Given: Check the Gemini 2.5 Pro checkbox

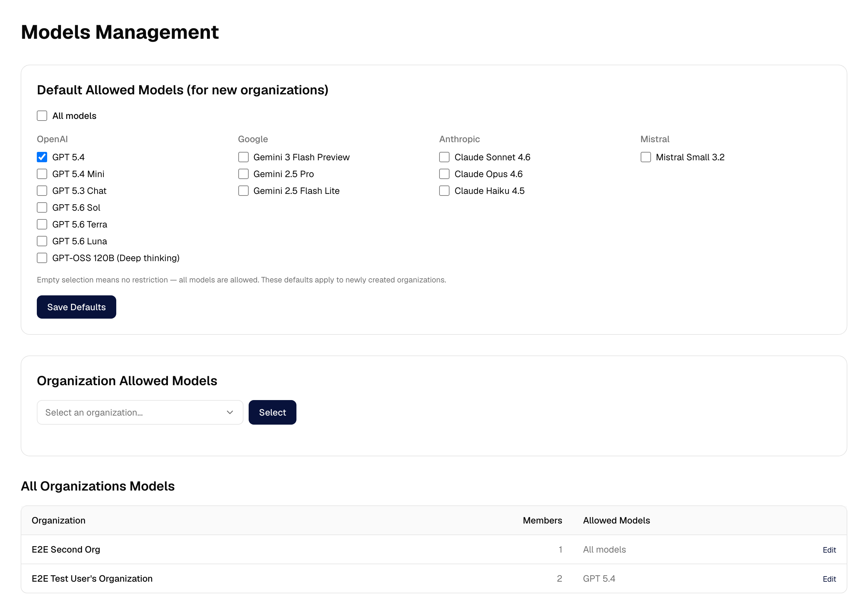Looking at the screenshot, I should [x=243, y=174].
